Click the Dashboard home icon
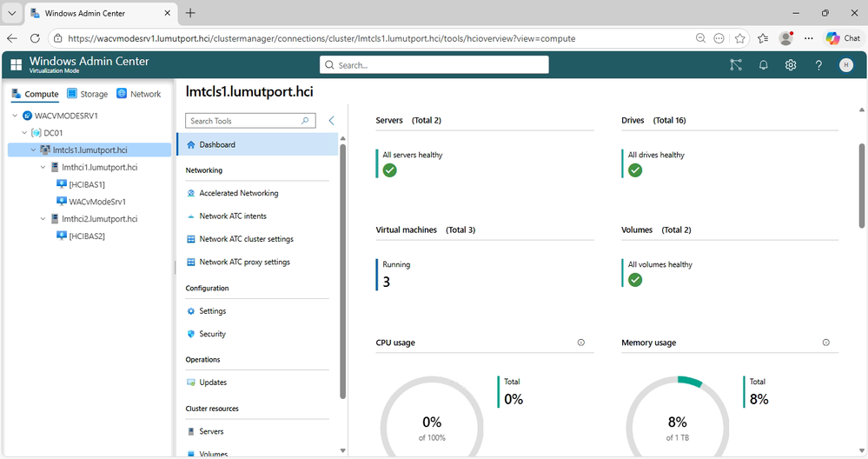This screenshot has height=459, width=868. point(191,144)
